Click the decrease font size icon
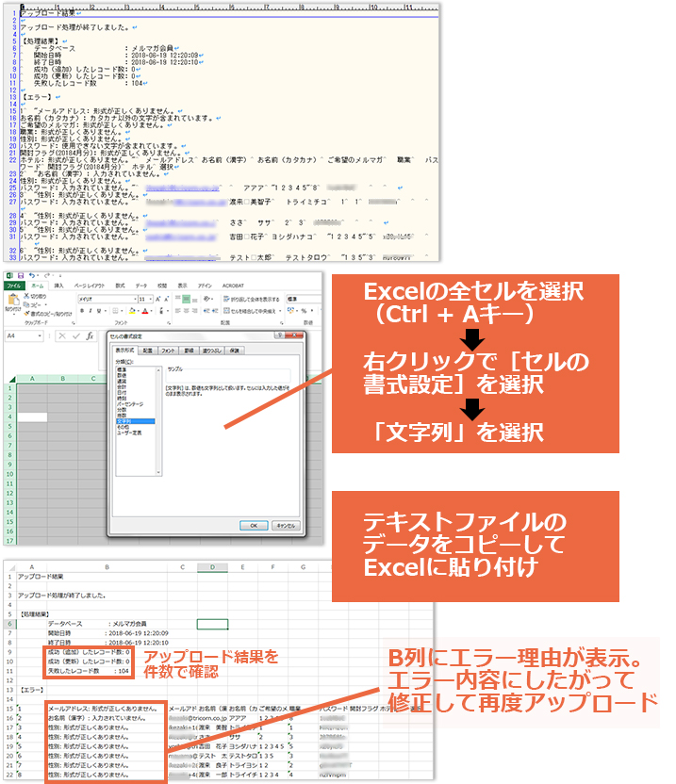 coord(166,299)
